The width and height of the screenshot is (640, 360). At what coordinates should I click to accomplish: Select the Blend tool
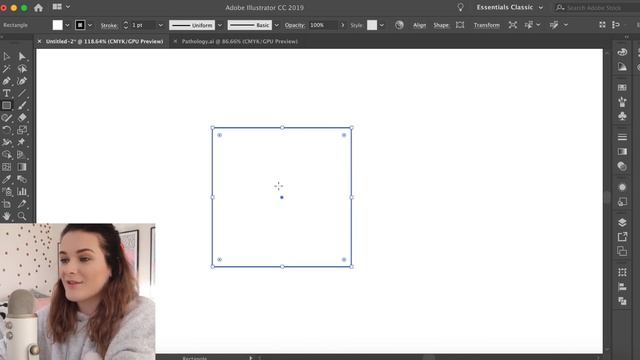22,179
